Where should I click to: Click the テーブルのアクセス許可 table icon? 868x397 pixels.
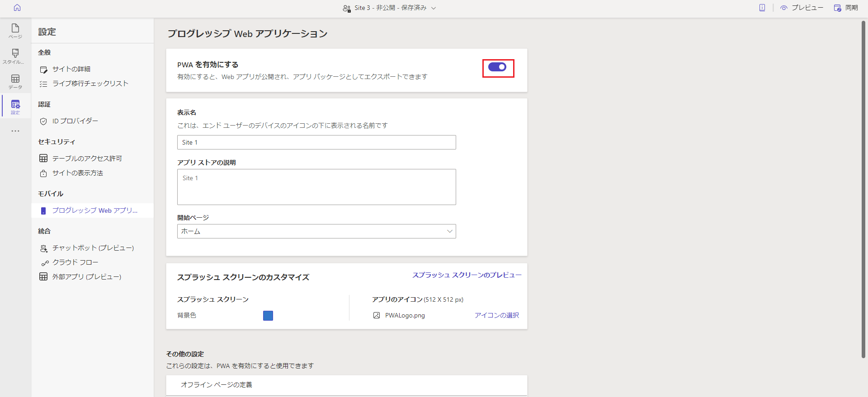[43, 159]
